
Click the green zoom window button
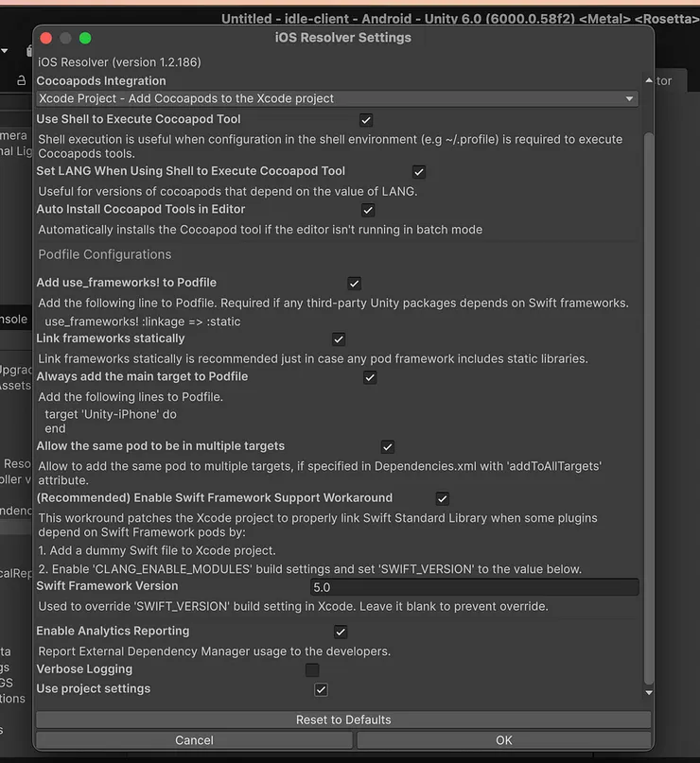(85, 38)
